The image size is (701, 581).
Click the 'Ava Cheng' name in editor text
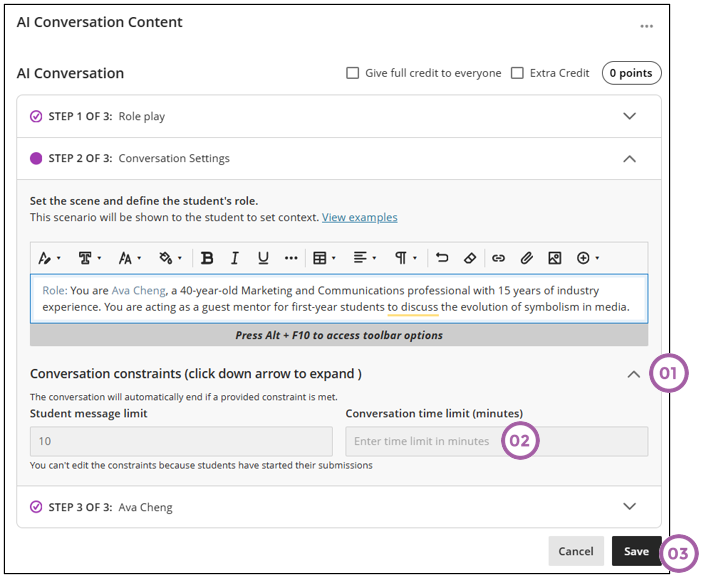point(139,291)
